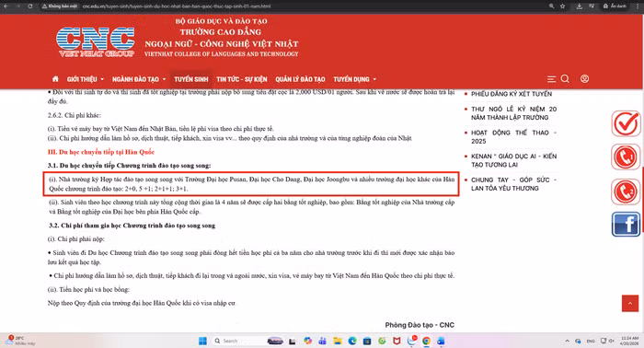The image size is (644, 348).
Task: Expand the 'Ngành đào tạo' dropdown menu
Action: click(x=139, y=79)
